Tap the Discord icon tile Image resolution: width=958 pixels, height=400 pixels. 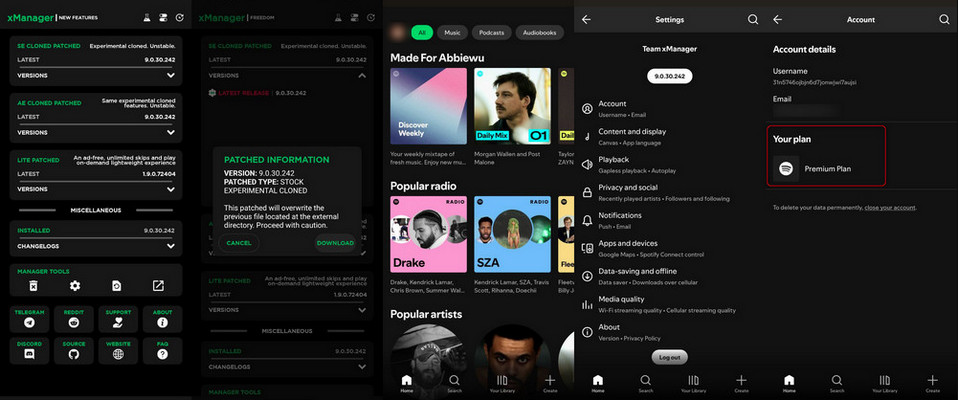tap(27, 349)
